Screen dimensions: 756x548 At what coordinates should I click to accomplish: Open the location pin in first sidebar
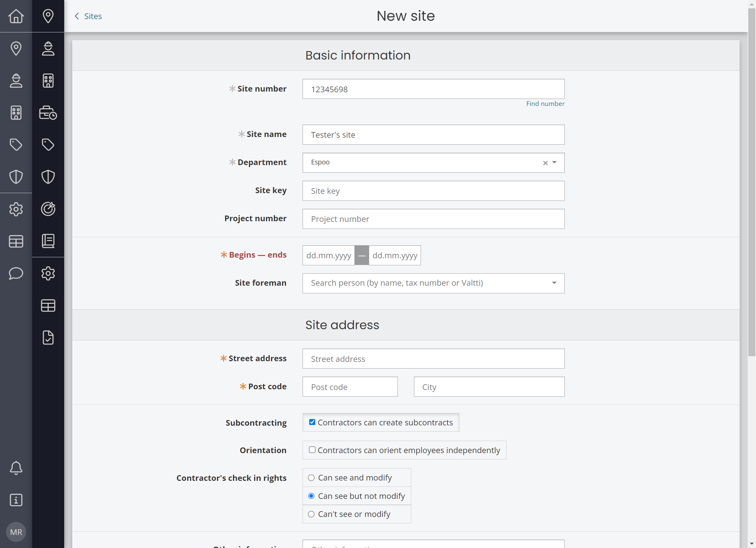point(16,48)
